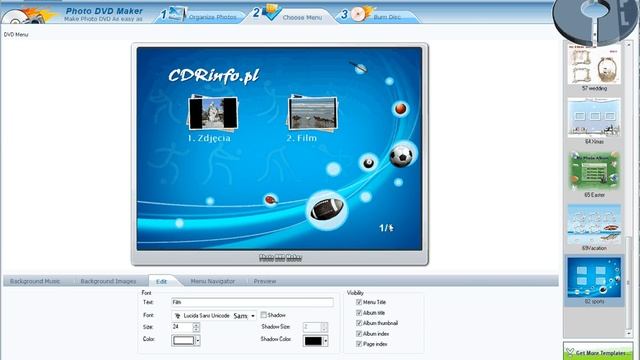The image size is (640, 360).
Task: Select the 65 Easter template
Action: (594, 174)
